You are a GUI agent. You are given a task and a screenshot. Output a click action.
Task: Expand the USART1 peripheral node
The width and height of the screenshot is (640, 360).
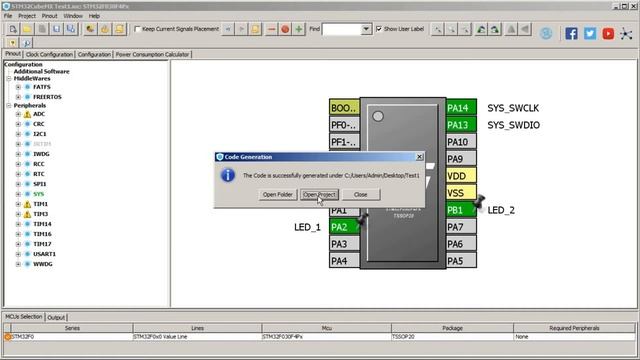pyautogui.click(x=18, y=254)
